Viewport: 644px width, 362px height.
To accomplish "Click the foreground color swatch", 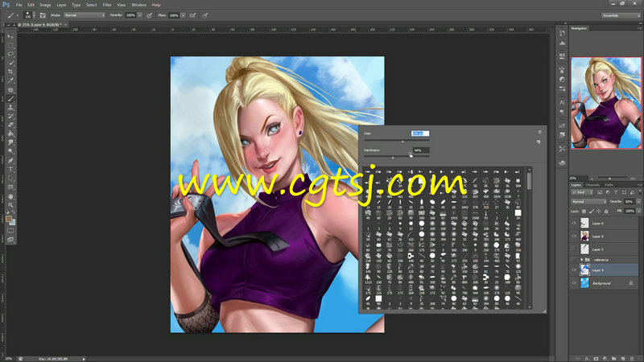I will [x=9, y=219].
